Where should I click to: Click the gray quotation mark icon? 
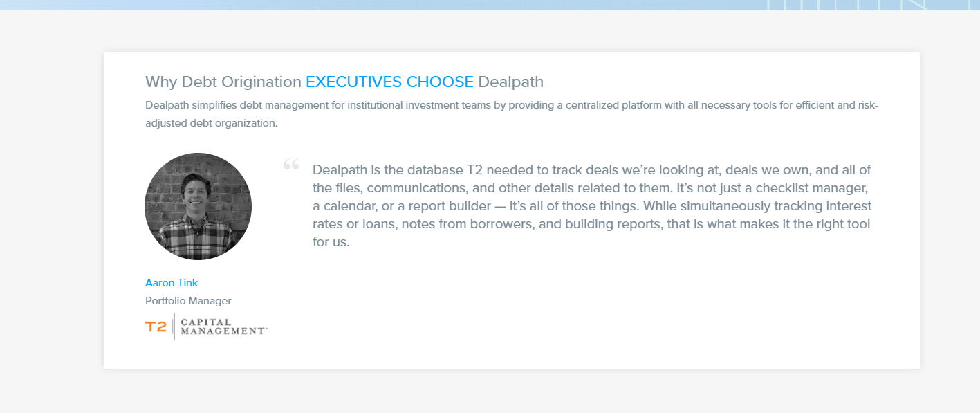click(x=290, y=165)
